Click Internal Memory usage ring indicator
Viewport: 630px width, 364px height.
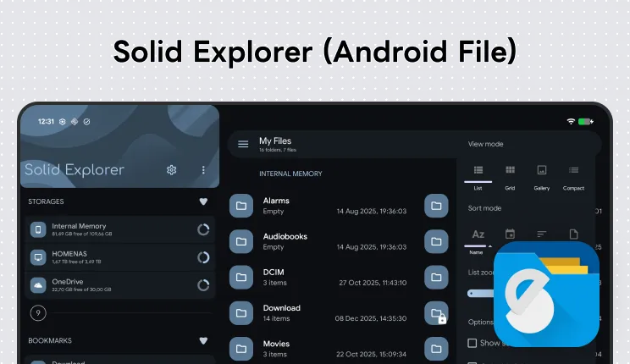pos(203,229)
